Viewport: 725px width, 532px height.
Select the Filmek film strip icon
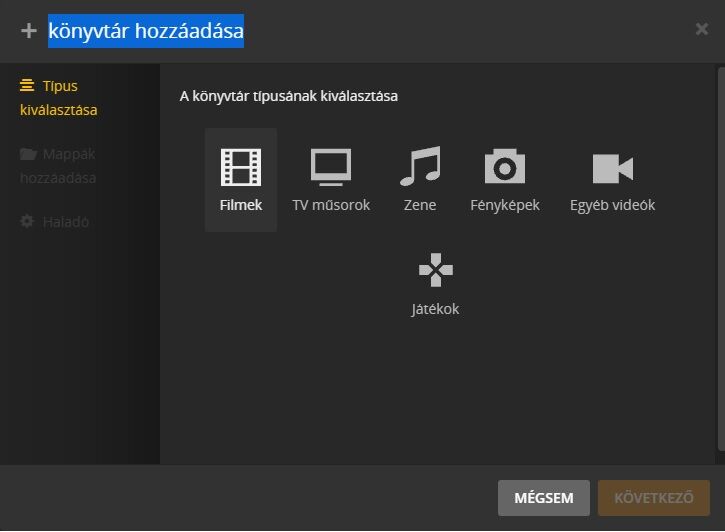241,167
